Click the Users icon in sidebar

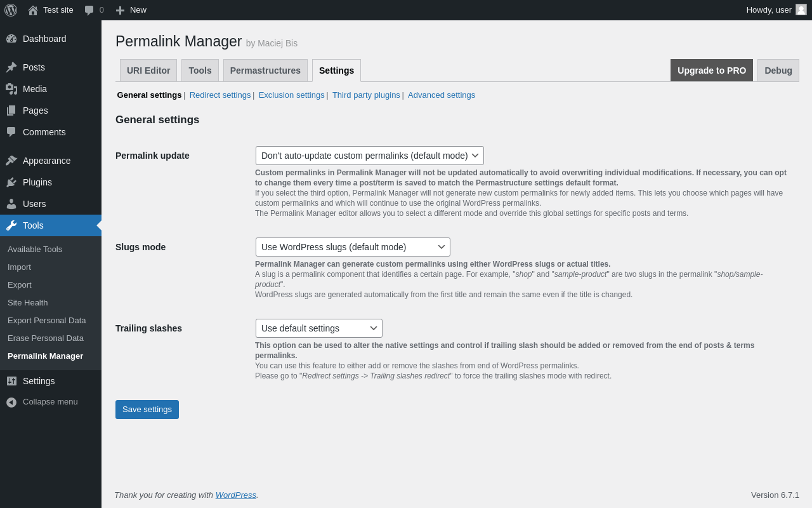coord(11,204)
